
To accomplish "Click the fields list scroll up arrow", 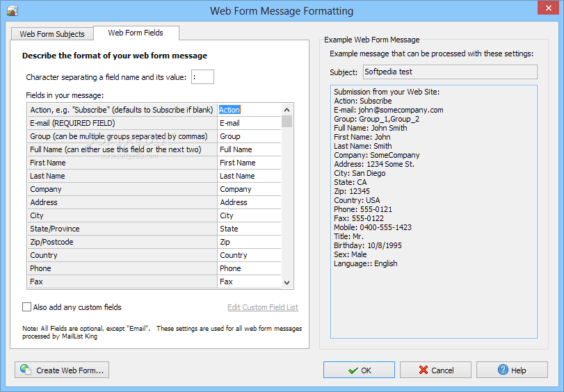I will (x=287, y=110).
